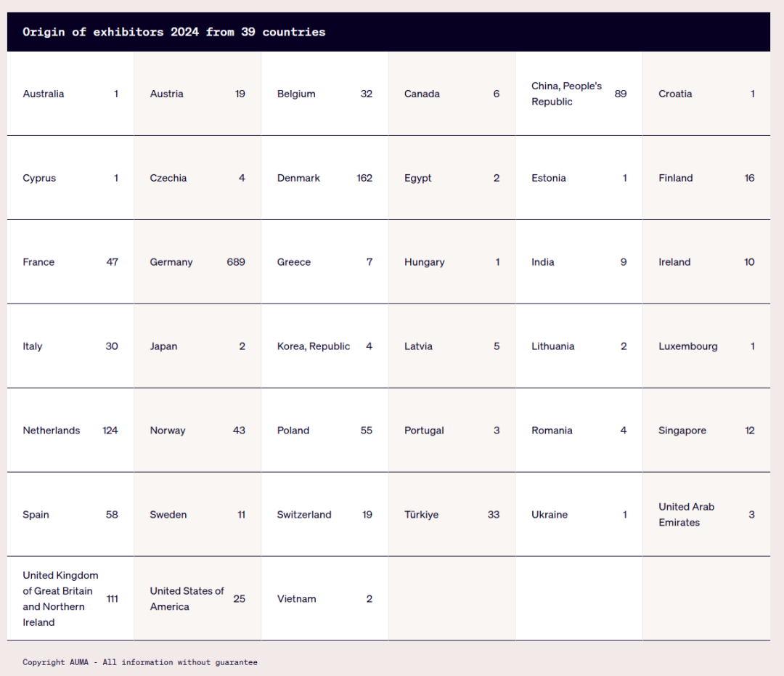Click the table header 'Origin of exhibitors 2024'

[x=174, y=32]
